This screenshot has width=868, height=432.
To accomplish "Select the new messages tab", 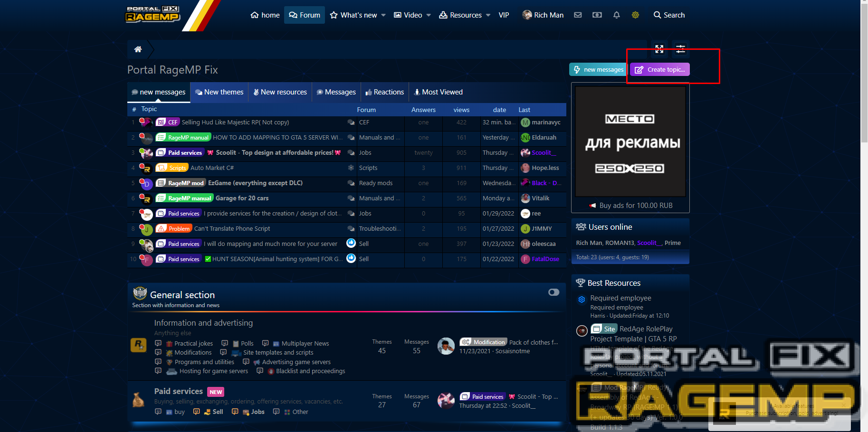I will click(x=159, y=92).
